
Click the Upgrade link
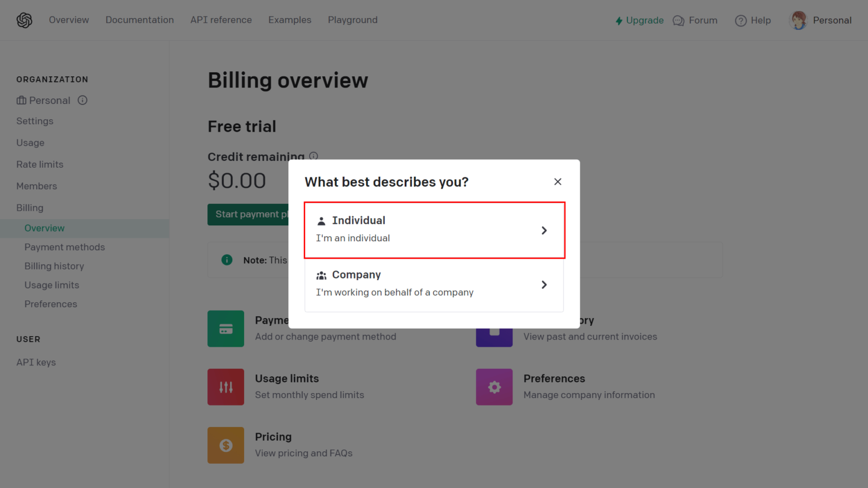coord(644,20)
